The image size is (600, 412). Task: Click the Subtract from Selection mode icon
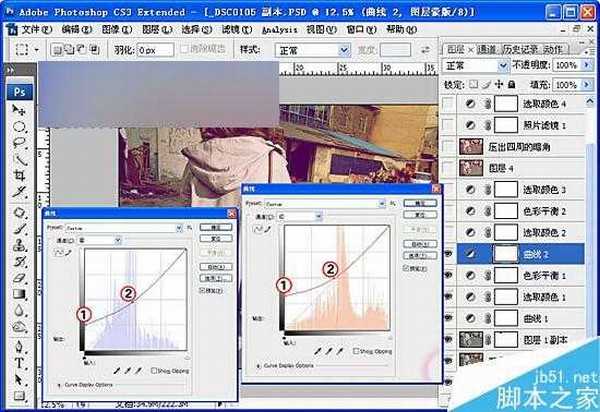82,49
